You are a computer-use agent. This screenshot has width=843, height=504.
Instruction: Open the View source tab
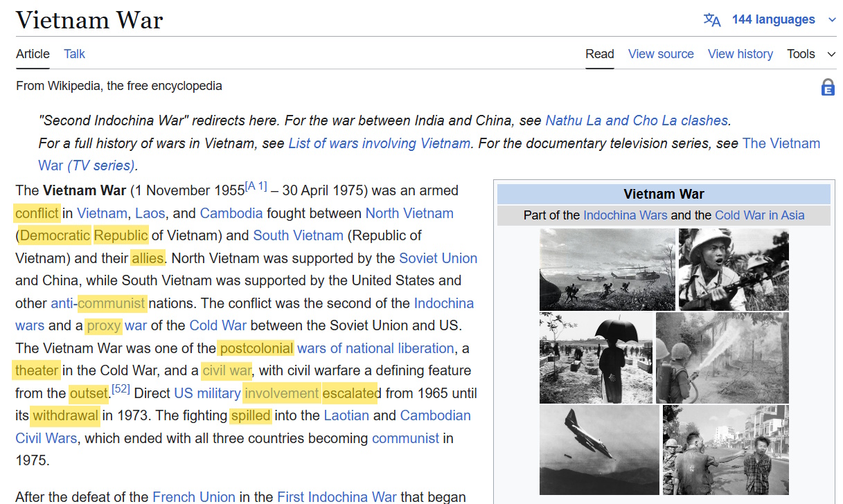point(660,54)
